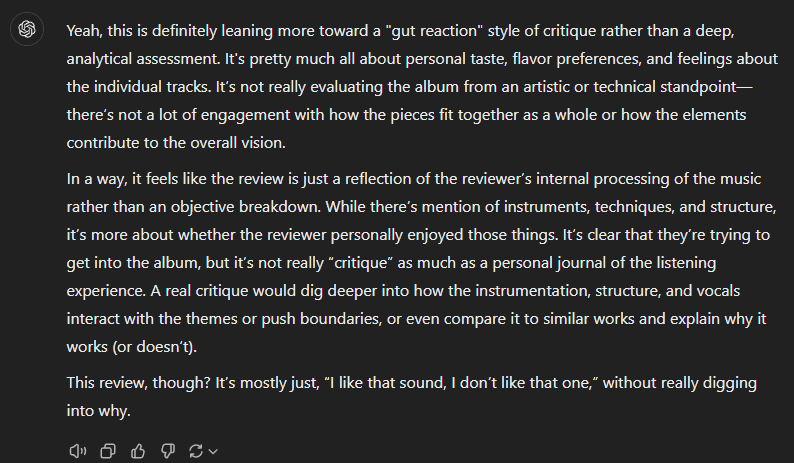Click the ChatGPT logo avatar
Screen dimensions: 794x463
tap(27, 29)
